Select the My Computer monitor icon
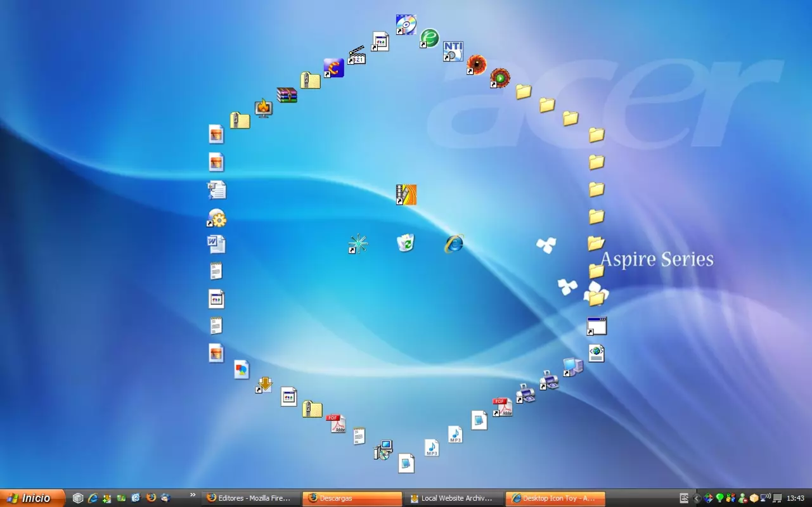 coord(572,367)
